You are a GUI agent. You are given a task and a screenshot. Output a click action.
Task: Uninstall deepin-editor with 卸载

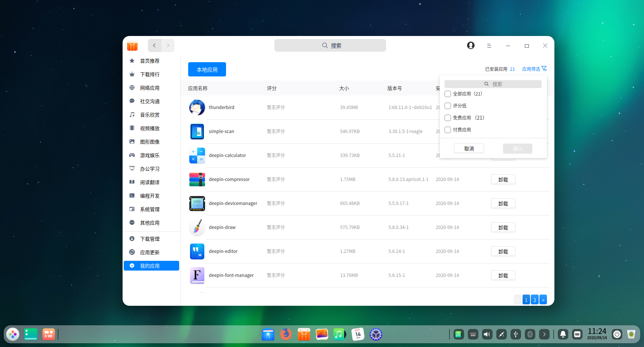503,251
